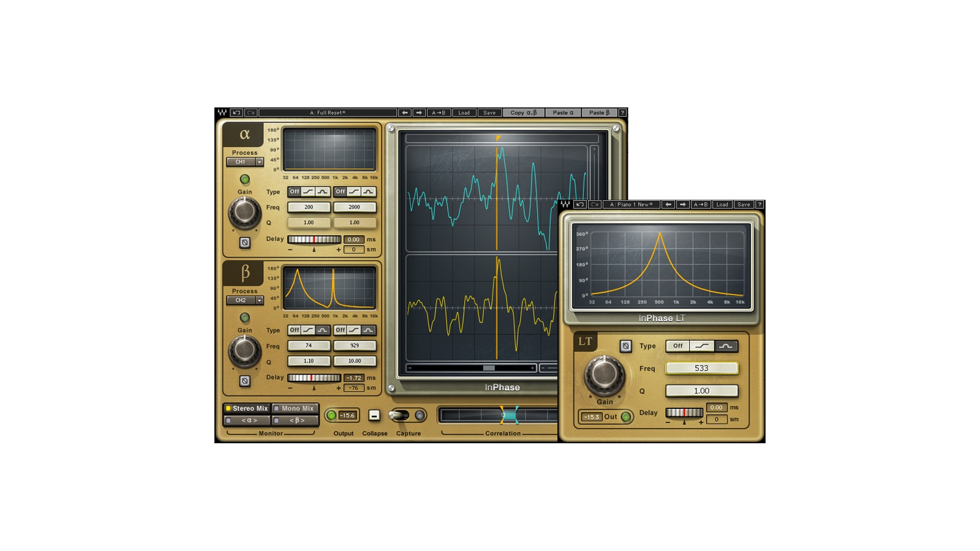
Task: Select bell filter for alpha second band
Action: click(x=369, y=192)
